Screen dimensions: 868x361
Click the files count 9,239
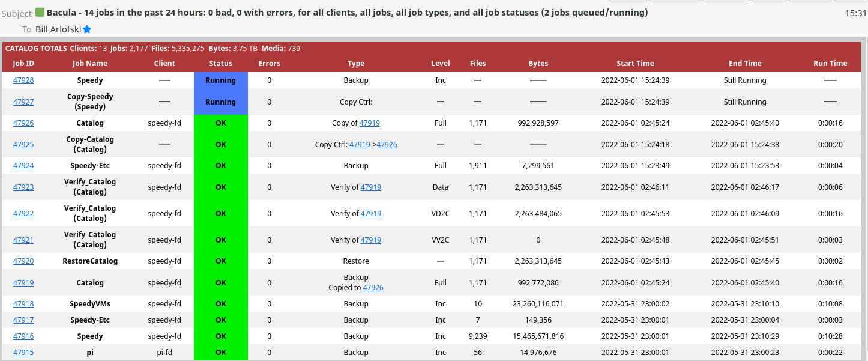pyautogui.click(x=478, y=336)
